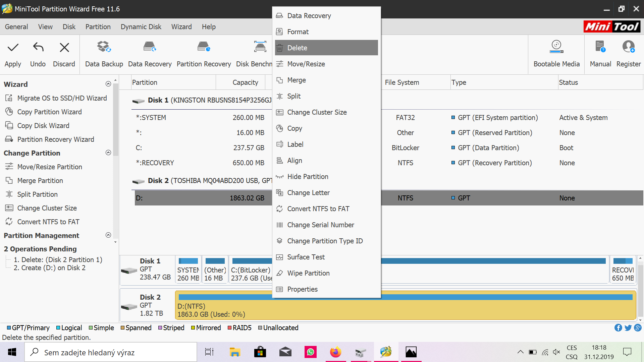Click Merge Partition in sidebar
Screen dimensions: 644x362
40,181
